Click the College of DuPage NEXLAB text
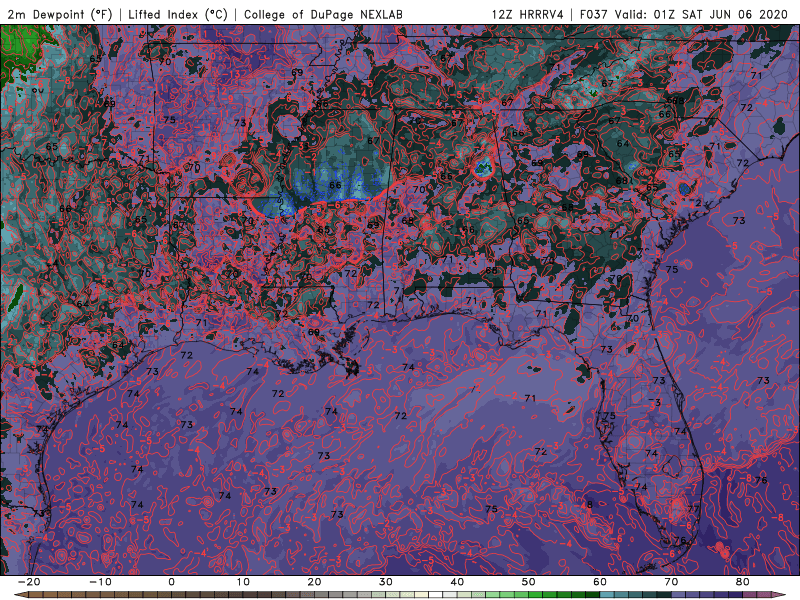The width and height of the screenshot is (800, 600). 323,14
